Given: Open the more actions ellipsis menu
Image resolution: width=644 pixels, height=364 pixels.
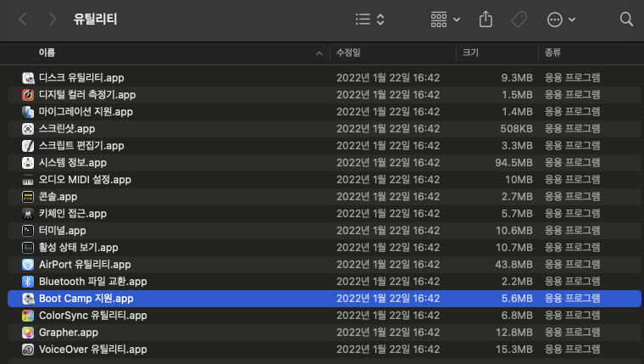Looking at the screenshot, I should pos(561,20).
